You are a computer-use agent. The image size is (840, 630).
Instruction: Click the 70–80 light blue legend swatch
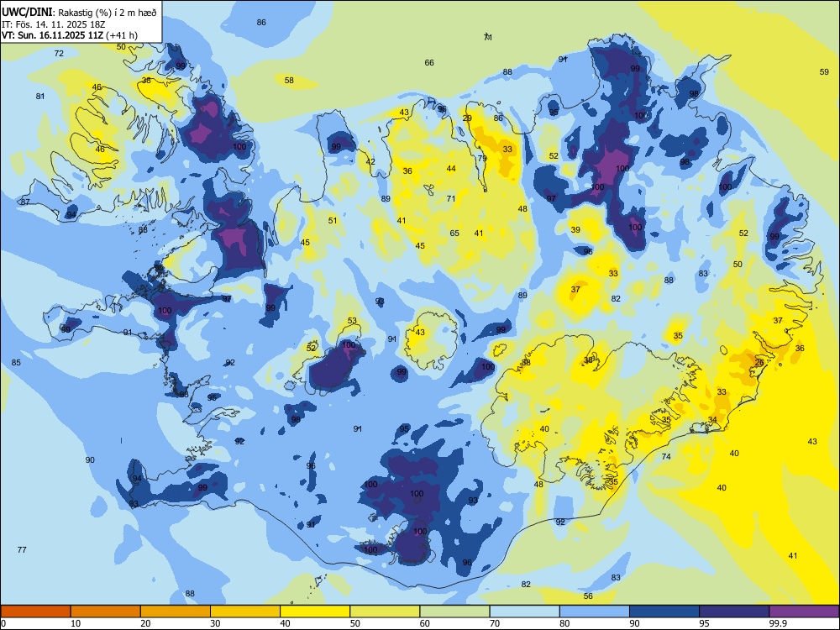tap(524, 612)
